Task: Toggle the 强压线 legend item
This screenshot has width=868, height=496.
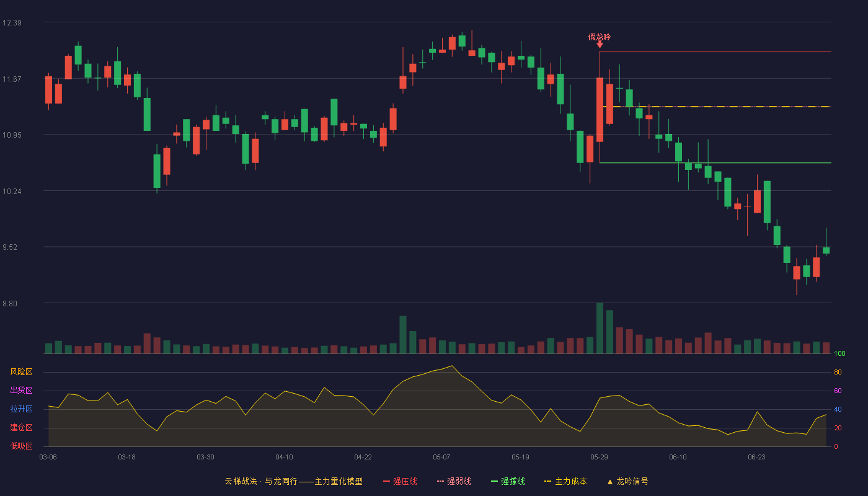Action: 400,481
